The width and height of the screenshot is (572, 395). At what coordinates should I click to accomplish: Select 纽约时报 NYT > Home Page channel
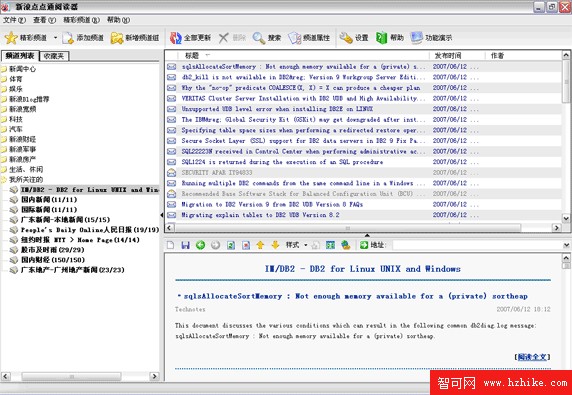tap(80, 240)
